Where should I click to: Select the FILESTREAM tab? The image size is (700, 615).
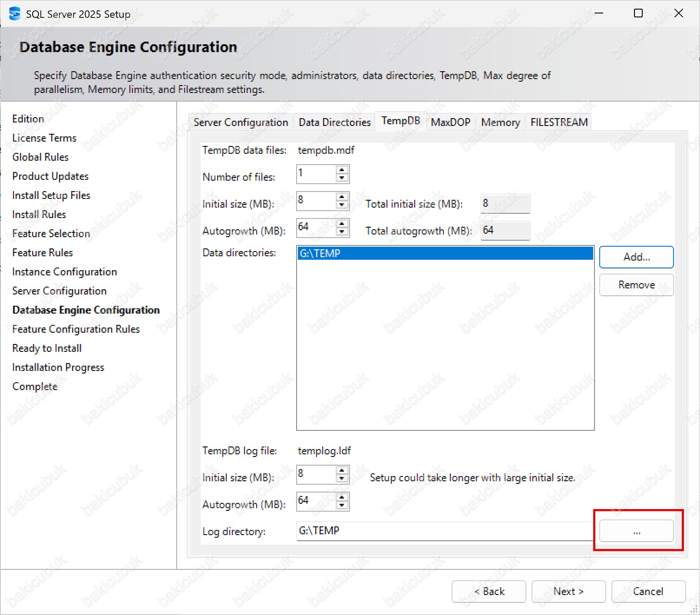point(559,122)
